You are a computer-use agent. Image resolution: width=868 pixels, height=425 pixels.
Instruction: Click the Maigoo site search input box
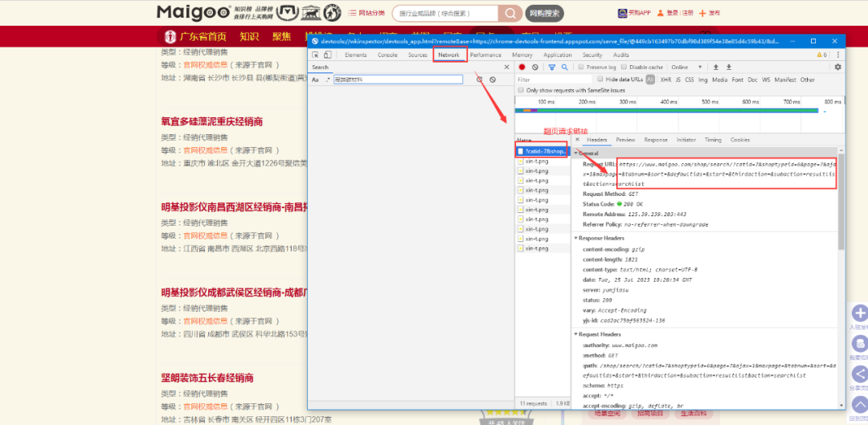(445, 14)
